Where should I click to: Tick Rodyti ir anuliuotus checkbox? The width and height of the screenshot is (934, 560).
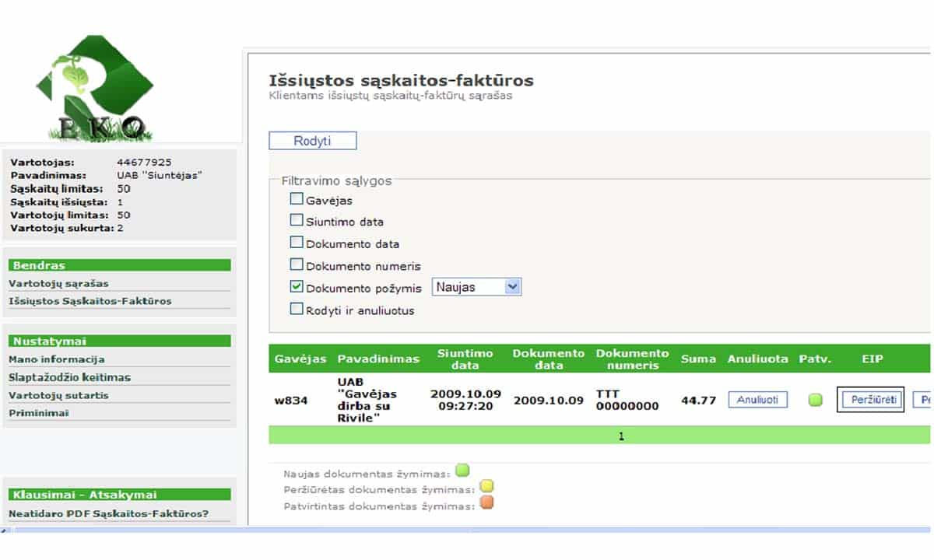[x=297, y=309]
